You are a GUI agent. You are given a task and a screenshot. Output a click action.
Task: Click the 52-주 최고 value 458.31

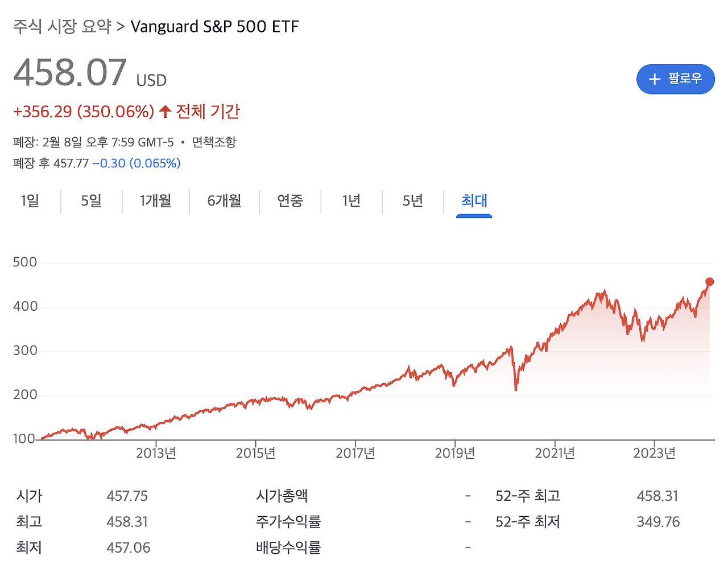click(658, 496)
